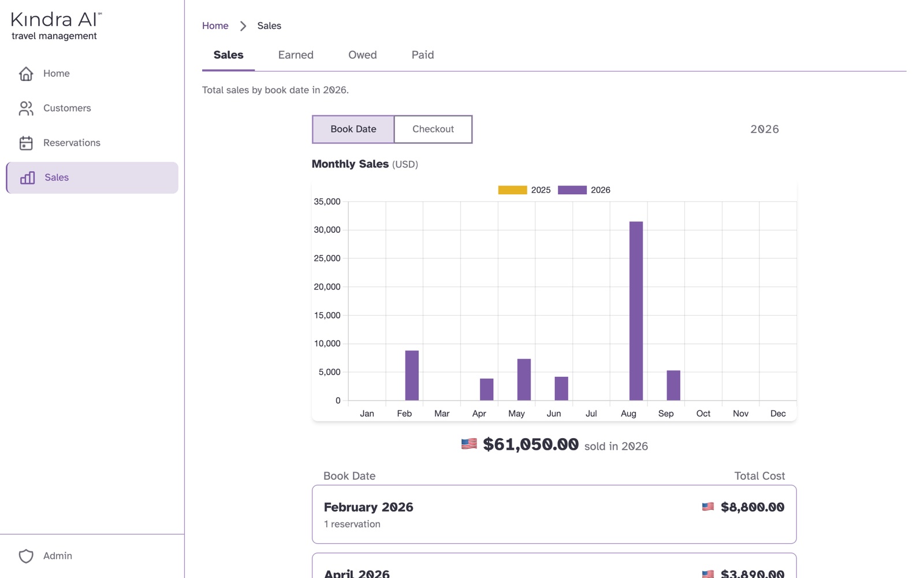Click the September 2026 bar
Image resolution: width=924 pixels, height=578 pixels.
point(673,386)
